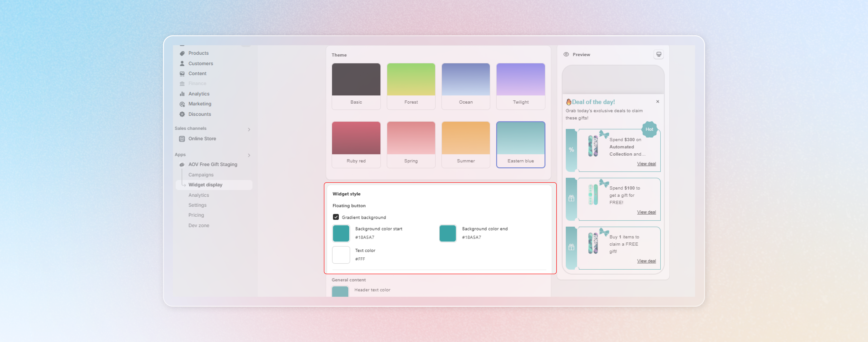
Task: Click the Online Store icon
Action: (182, 139)
